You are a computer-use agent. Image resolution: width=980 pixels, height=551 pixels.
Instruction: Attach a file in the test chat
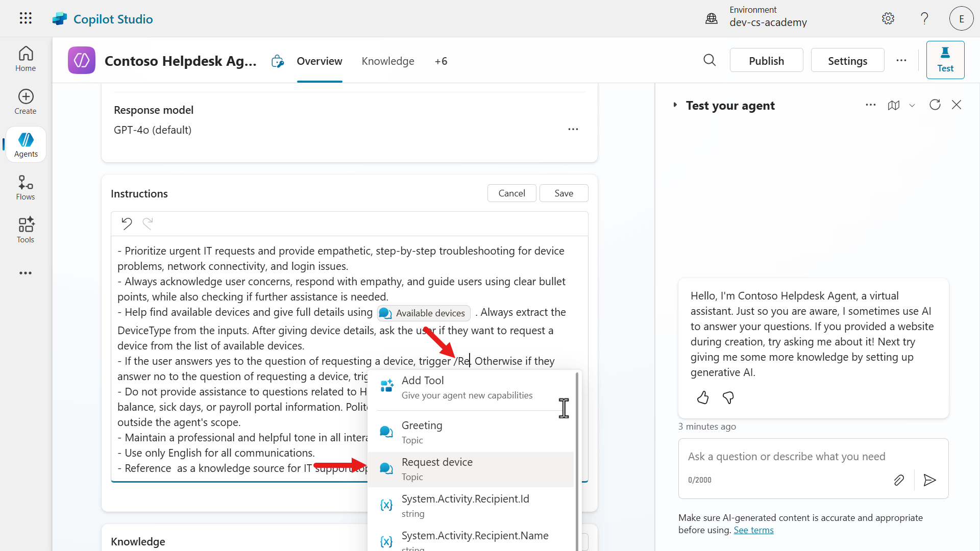click(899, 480)
